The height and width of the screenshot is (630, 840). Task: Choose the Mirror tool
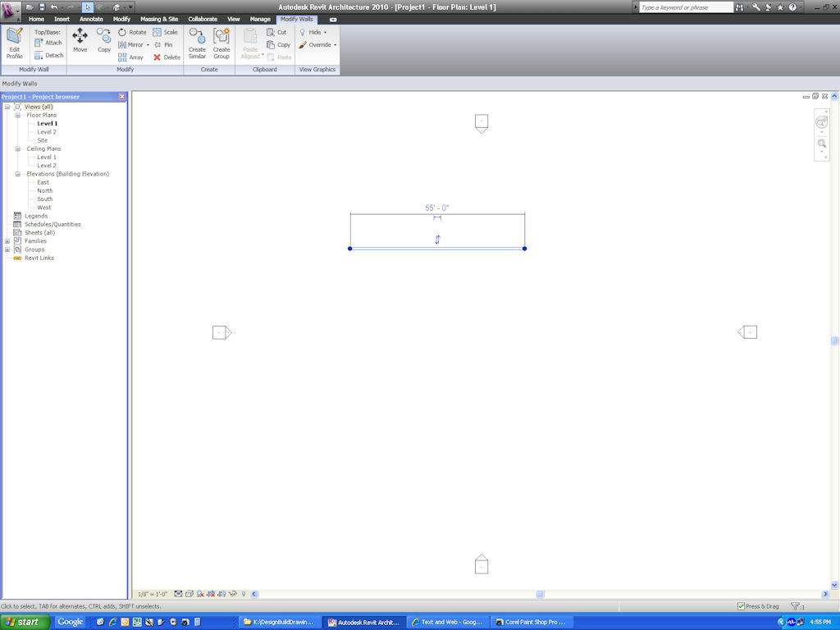(x=130, y=45)
